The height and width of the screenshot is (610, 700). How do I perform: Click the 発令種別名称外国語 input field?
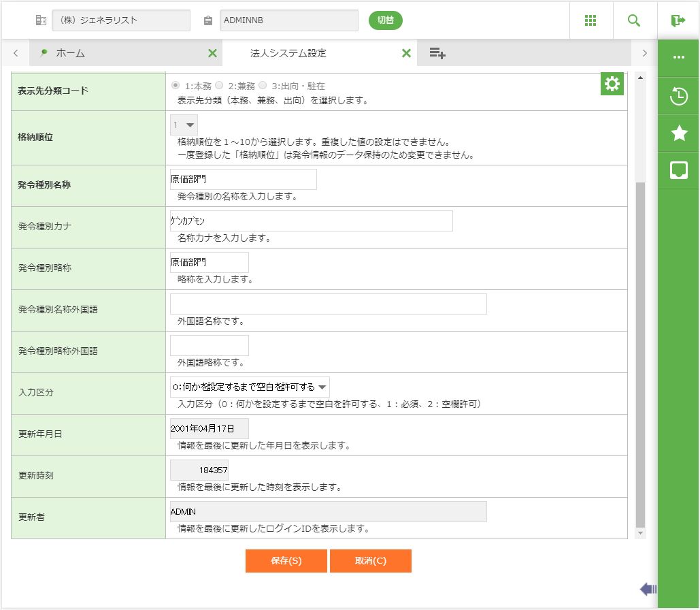pyautogui.click(x=328, y=304)
